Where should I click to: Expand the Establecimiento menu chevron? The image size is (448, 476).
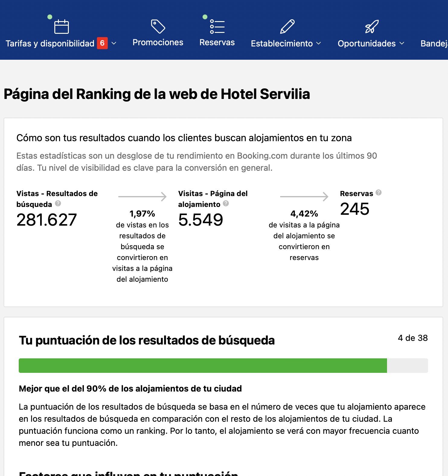(x=318, y=43)
